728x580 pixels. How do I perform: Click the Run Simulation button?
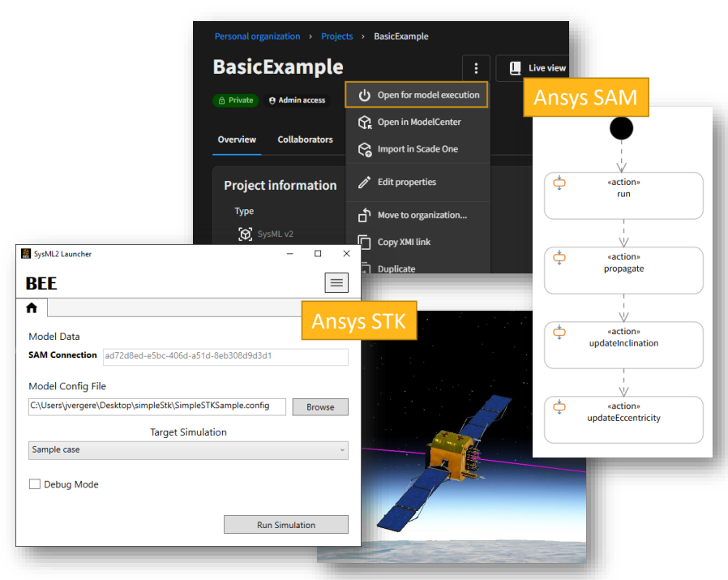(x=286, y=525)
